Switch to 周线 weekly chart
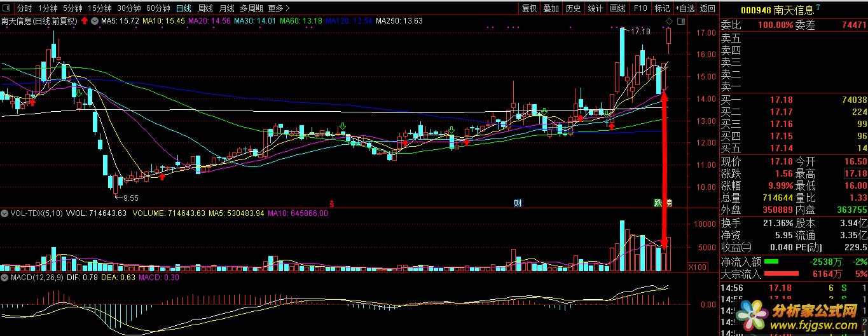 [x=205, y=8]
